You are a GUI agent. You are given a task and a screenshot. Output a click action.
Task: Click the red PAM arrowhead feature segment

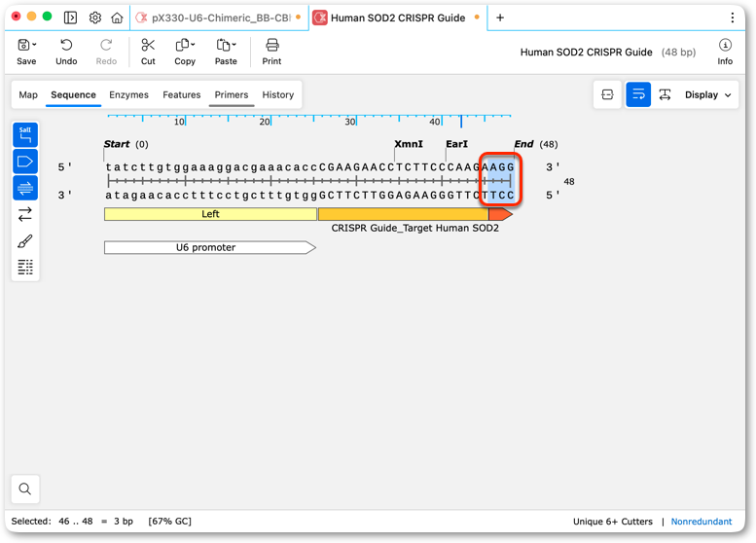click(x=500, y=214)
